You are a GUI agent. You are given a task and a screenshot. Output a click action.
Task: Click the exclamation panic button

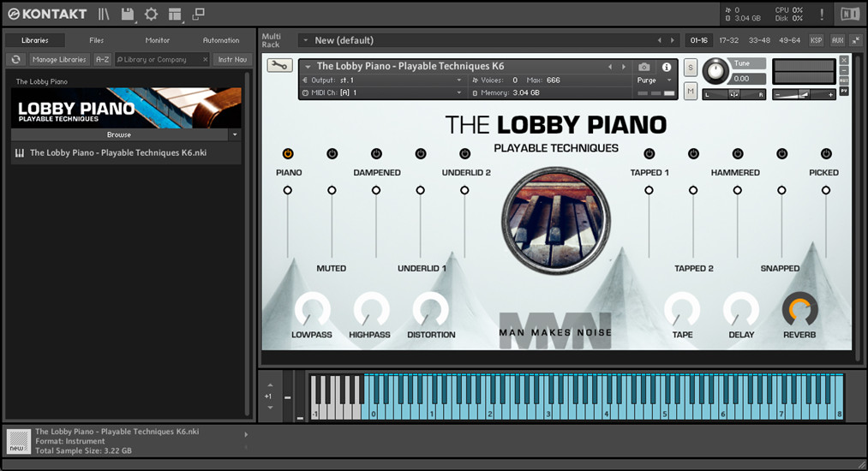click(822, 15)
